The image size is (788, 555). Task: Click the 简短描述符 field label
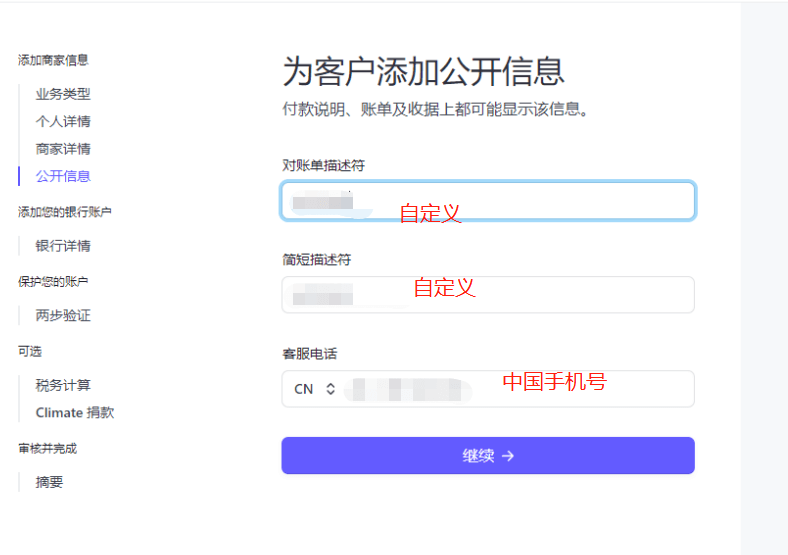(x=317, y=260)
